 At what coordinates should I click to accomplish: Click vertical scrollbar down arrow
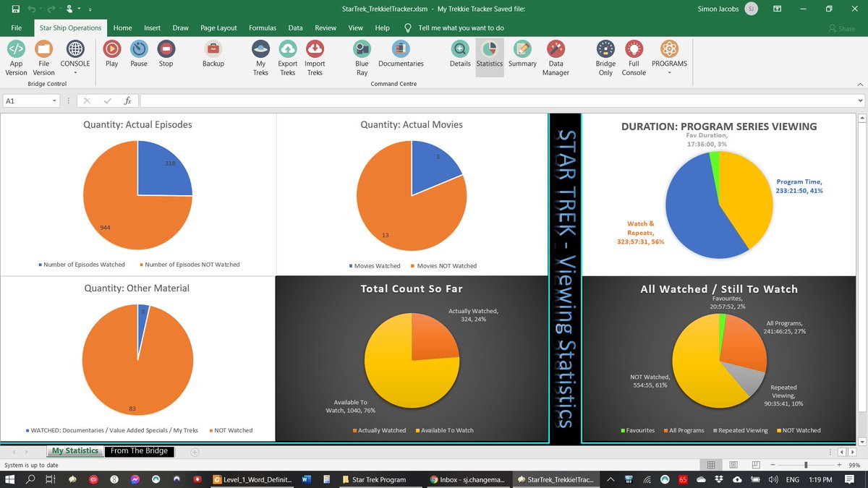point(861,440)
